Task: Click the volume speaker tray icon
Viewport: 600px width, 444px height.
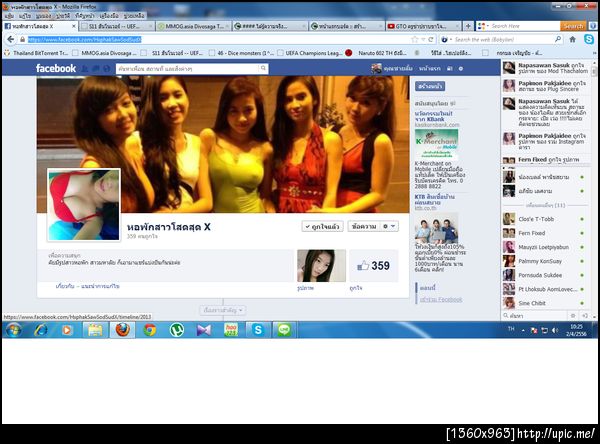Action: tap(555, 330)
